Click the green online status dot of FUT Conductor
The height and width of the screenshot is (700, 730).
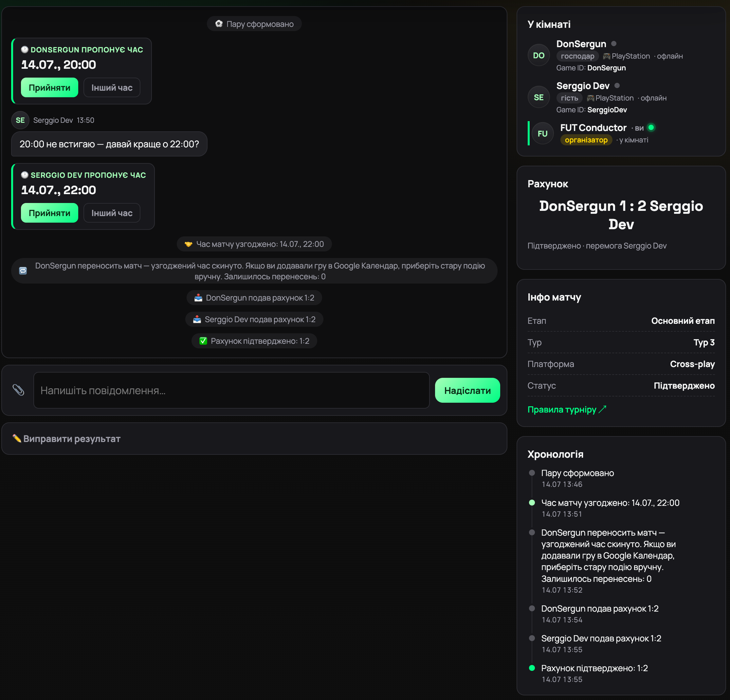point(651,127)
